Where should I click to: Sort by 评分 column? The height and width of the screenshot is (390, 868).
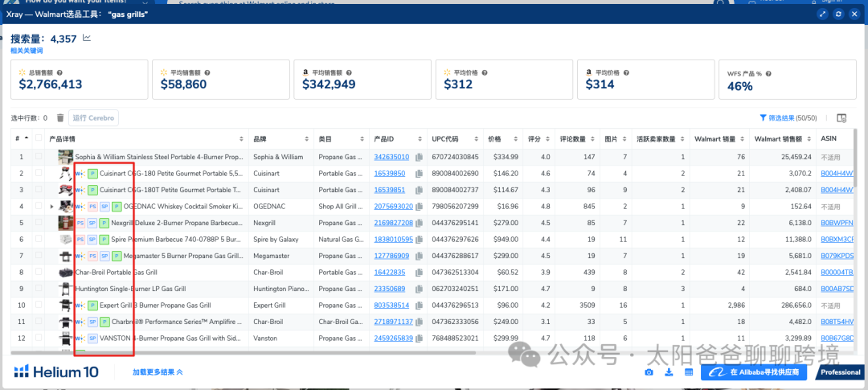pos(547,138)
